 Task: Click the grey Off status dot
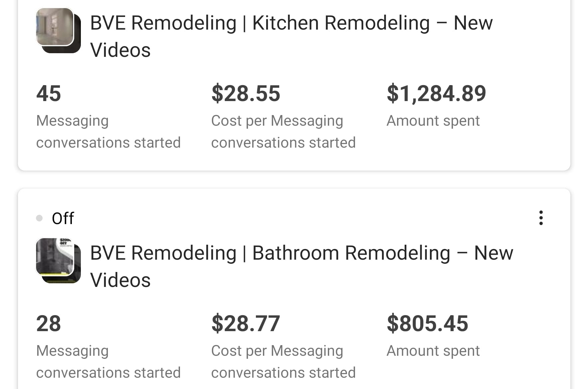(39, 218)
